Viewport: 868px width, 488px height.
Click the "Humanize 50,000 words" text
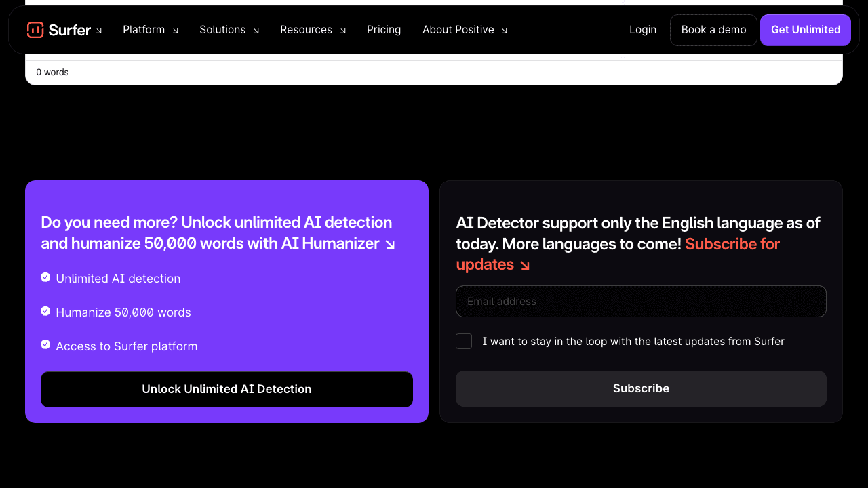[123, 312]
